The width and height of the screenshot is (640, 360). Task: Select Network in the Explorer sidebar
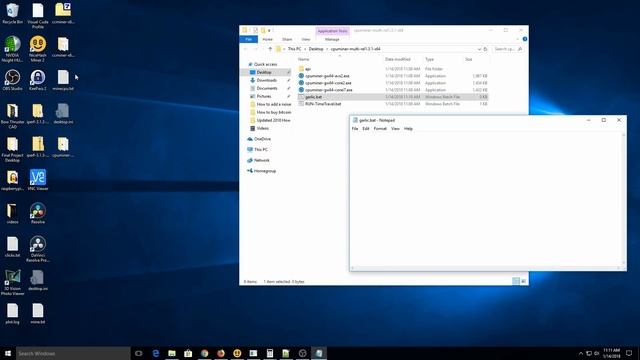tap(258, 160)
